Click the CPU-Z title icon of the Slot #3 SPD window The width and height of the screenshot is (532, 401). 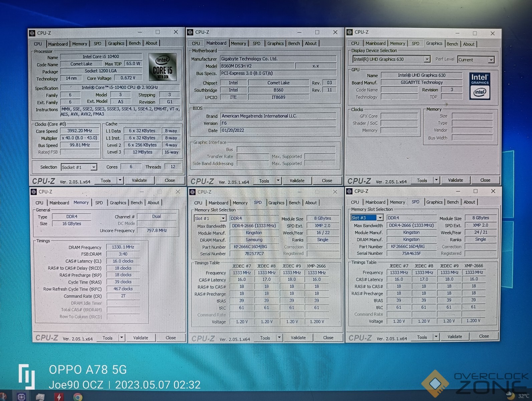(349, 191)
